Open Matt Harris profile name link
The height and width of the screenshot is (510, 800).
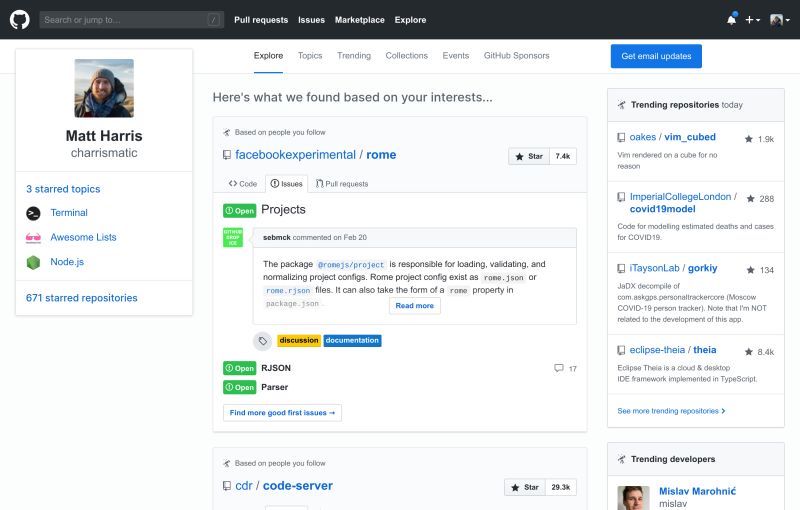[x=104, y=136]
